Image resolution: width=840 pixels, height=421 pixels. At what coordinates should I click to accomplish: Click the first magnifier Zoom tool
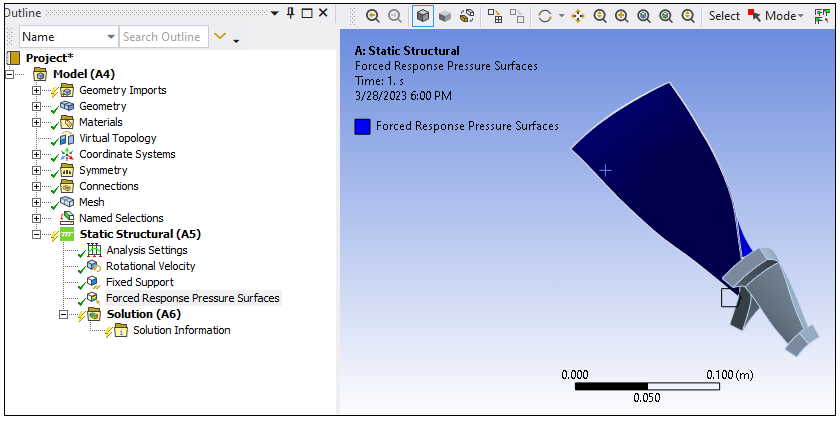[600, 16]
